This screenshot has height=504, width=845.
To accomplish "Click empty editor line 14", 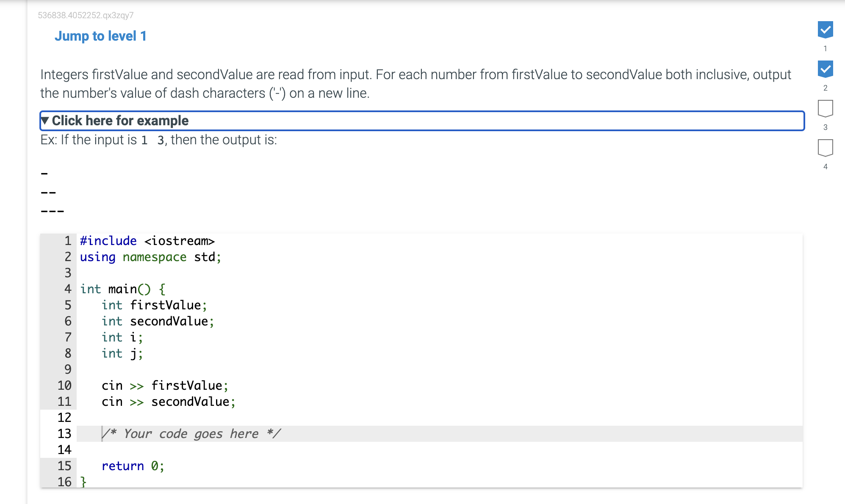I will point(439,450).
